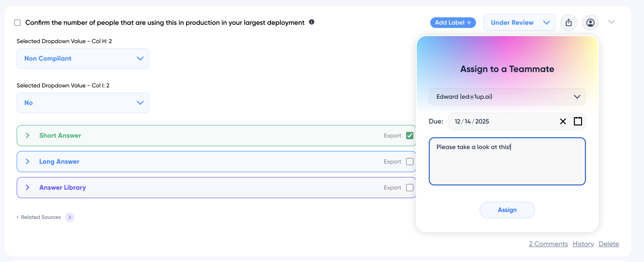Expand the Short Answer section
The image size is (644, 262).
click(28, 136)
